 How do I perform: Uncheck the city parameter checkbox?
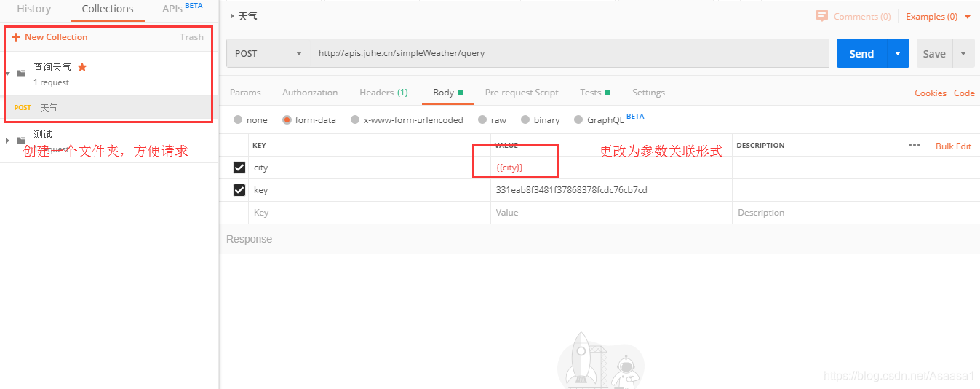tap(239, 168)
